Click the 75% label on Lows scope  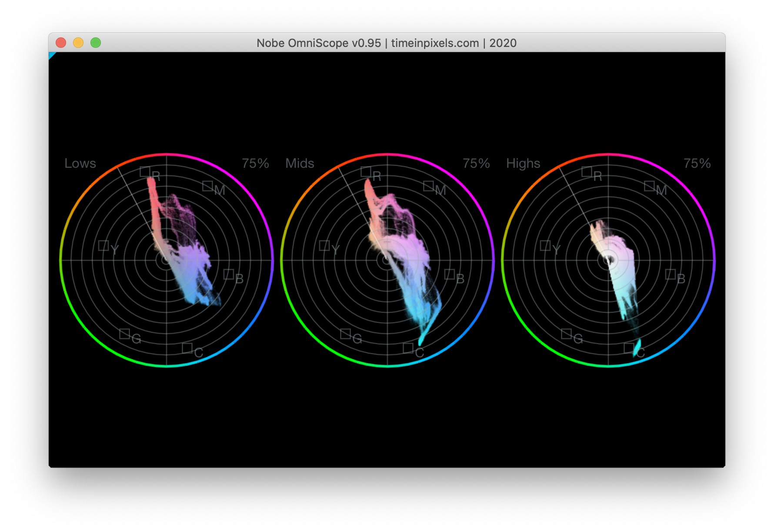point(255,163)
